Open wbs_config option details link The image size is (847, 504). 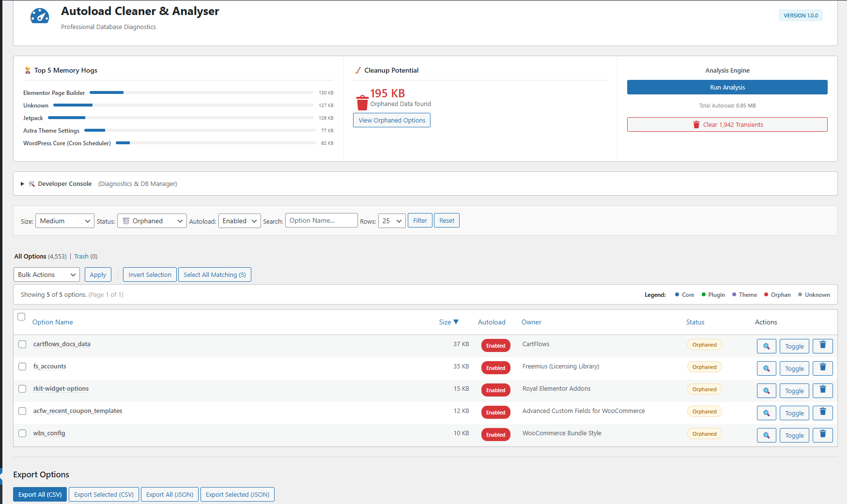49,433
